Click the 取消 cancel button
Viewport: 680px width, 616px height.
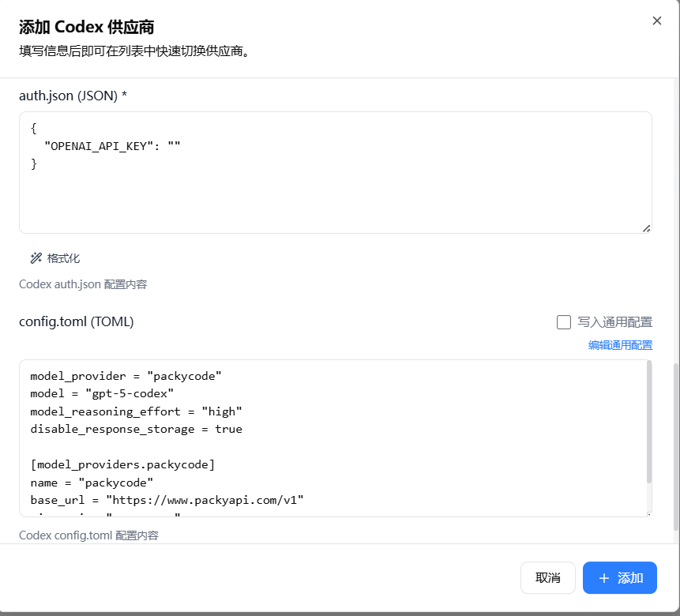click(548, 577)
